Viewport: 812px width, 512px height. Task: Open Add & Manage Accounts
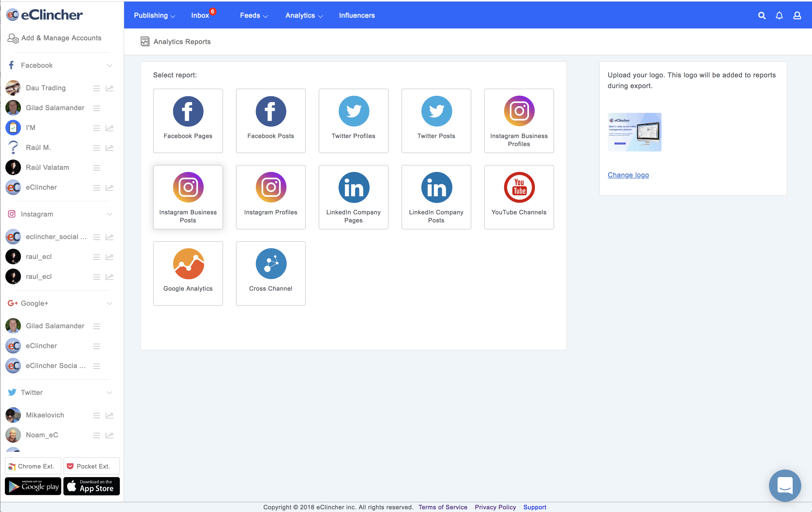tap(54, 38)
